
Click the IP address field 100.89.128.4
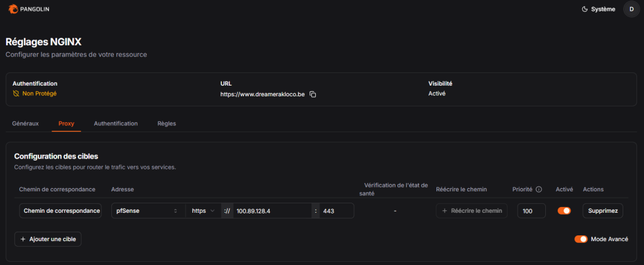tap(272, 211)
